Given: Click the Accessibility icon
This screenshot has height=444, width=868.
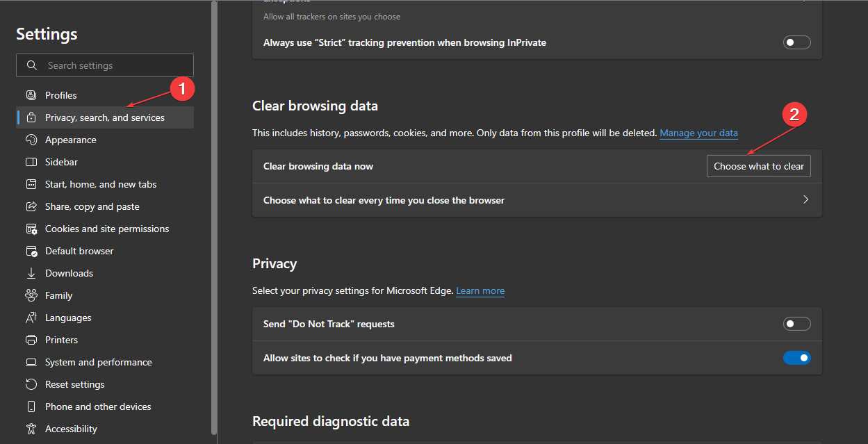Looking at the screenshot, I should (31, 429).
